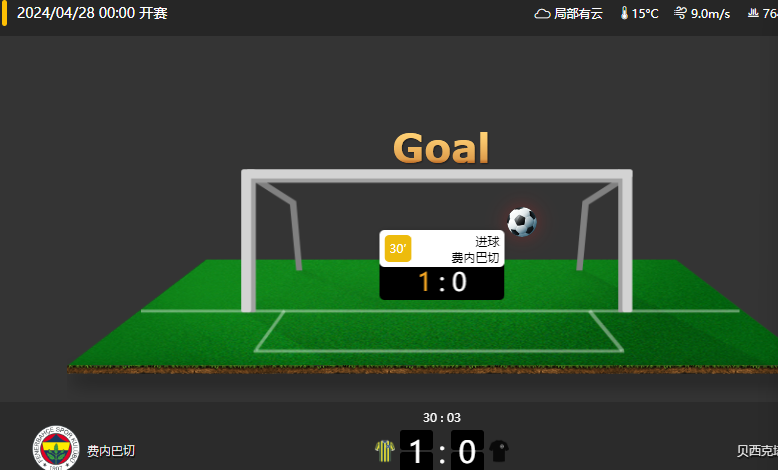Viewport: 778px width, 470px height.
Task: Click the soccer ball in the goal
Action: tap(522, 221)
